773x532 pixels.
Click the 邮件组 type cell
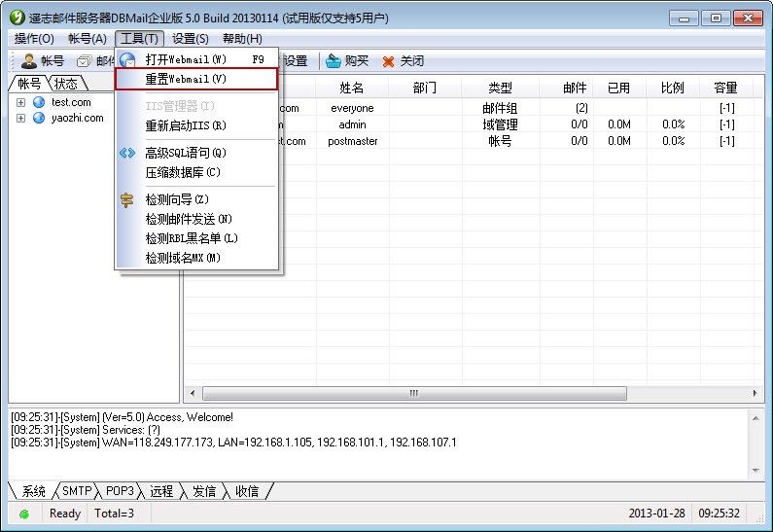[501, 109]
